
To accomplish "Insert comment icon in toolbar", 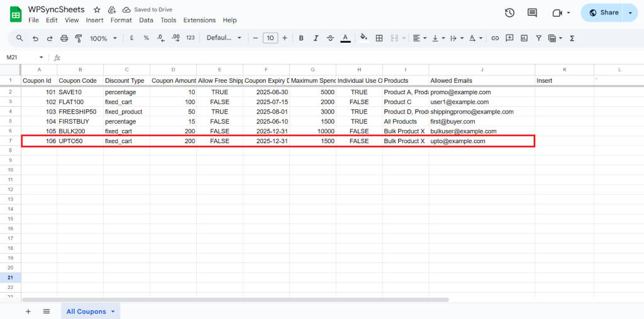I will click(x=509, y=38).
